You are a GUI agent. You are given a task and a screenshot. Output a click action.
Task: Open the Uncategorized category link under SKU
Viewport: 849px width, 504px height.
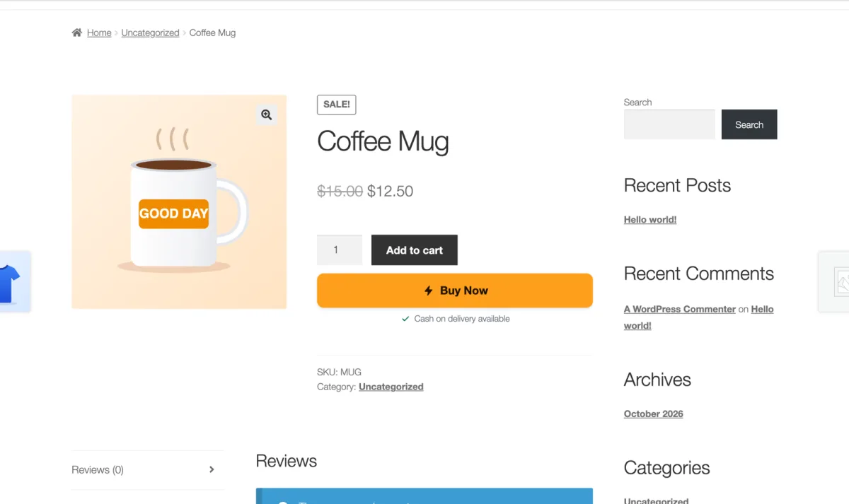click(x=391, y=387)
